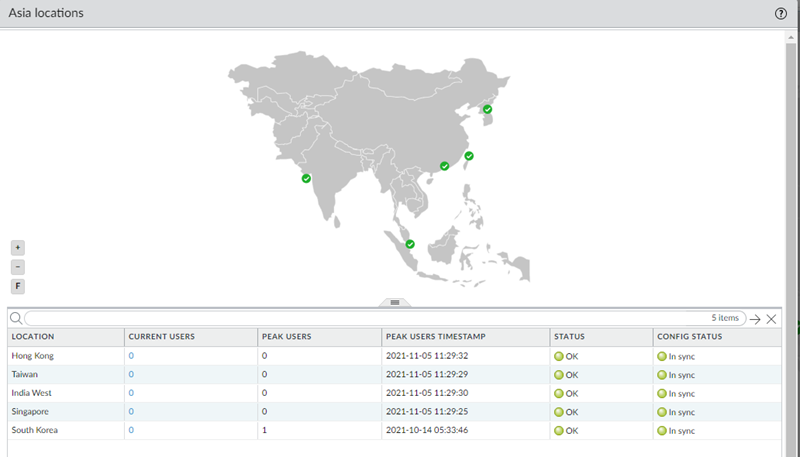Image resolution: width=800 pixels, height=457 pixels.
Task: Fit the map using F button
Action: [18, 286]
